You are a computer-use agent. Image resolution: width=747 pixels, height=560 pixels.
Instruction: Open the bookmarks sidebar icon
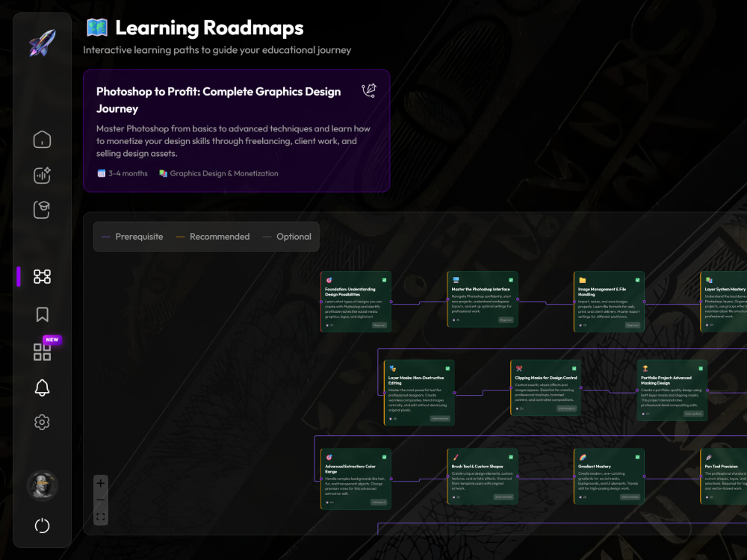coord(42,314)
